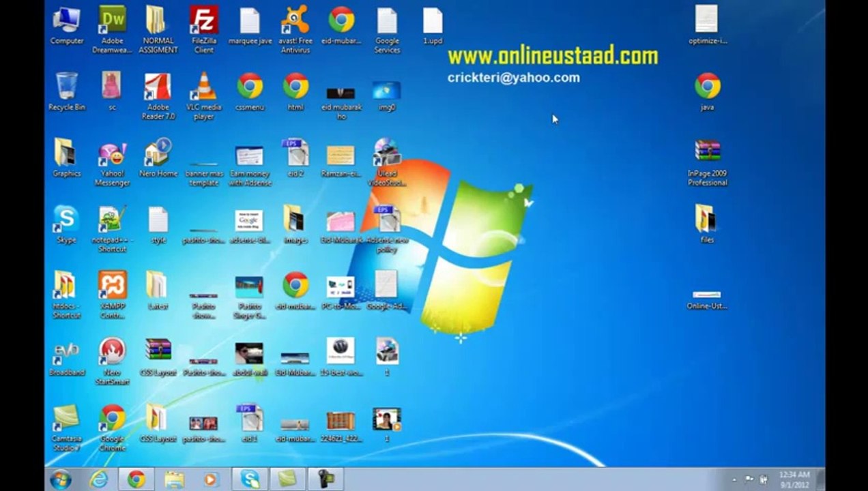The image size is (868, 491).
Task: Select the optimize-i... file icon
Action: [707, 25]
